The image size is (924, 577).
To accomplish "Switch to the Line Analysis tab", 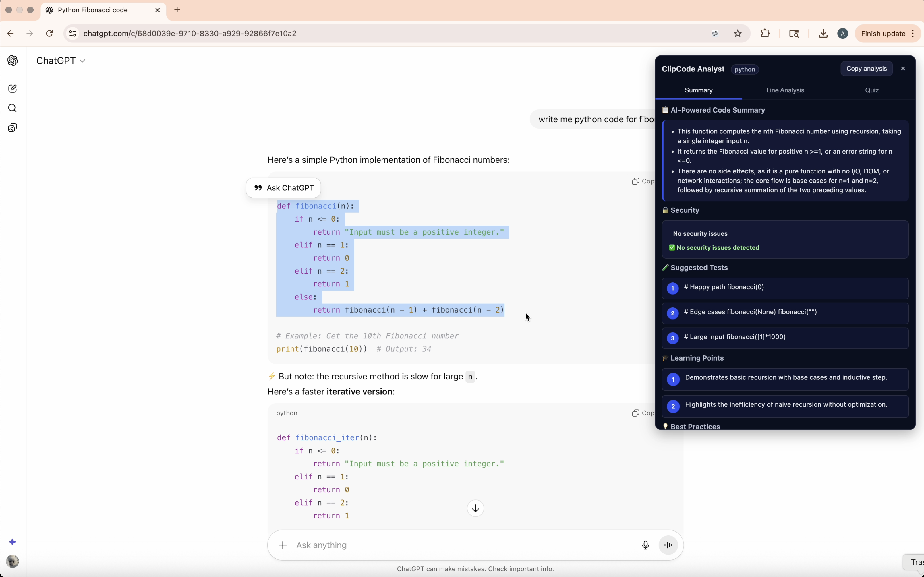I will pyautogui.click(x=785, y=90).
